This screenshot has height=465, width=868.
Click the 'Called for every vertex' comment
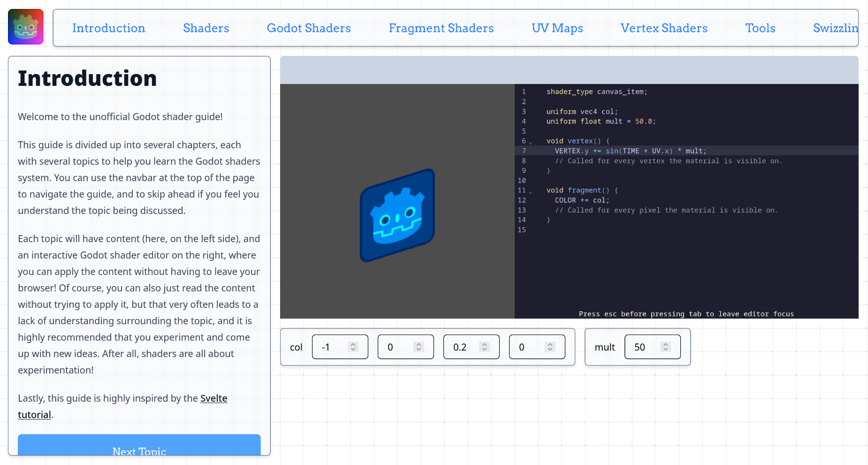[669, 161]
